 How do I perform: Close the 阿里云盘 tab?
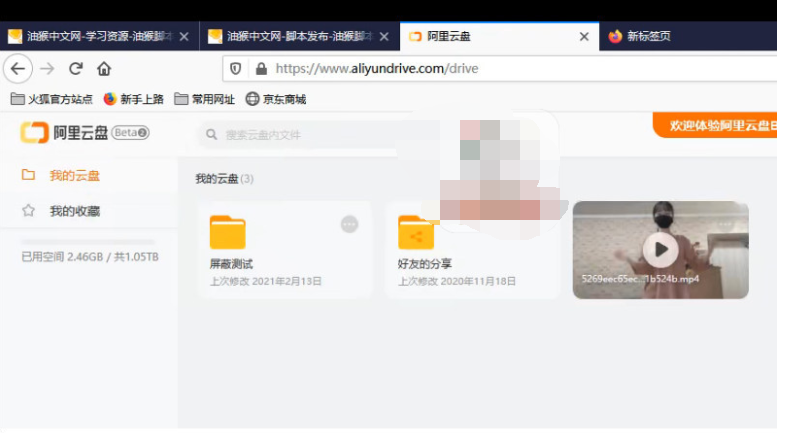[x=584, y=37]
